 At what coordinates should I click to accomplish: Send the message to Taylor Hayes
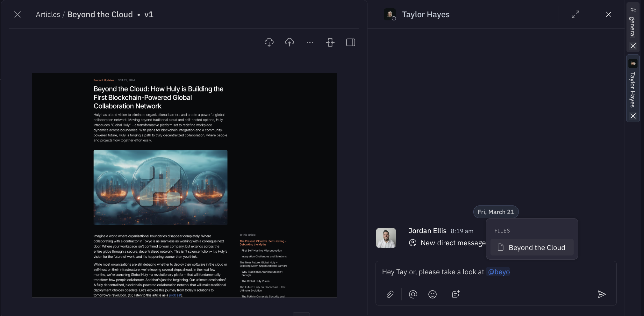[x=602, y=294]
